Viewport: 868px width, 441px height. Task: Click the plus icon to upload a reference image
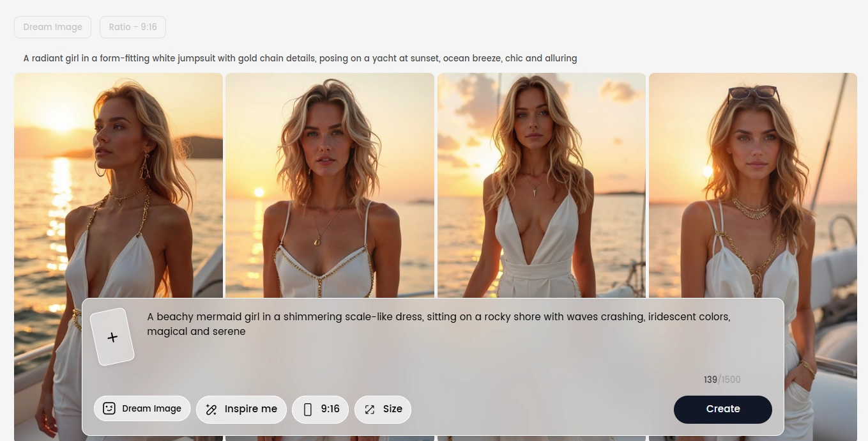tap(112, 337)
